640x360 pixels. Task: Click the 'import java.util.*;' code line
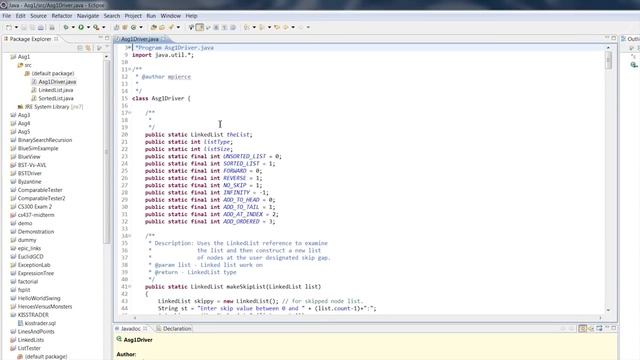pos(163,55)
